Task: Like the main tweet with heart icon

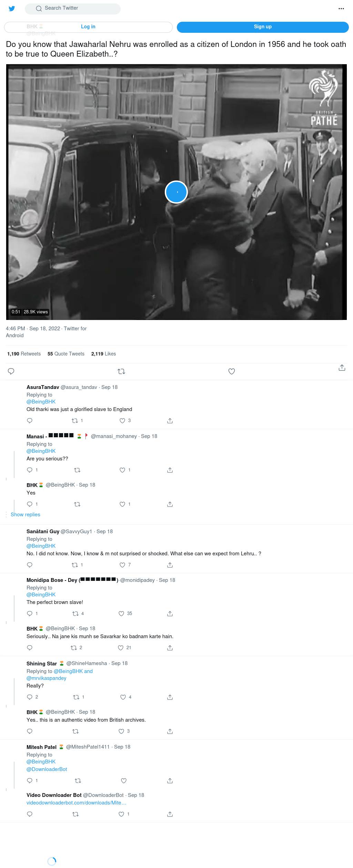Action: [x=232, y=371]
